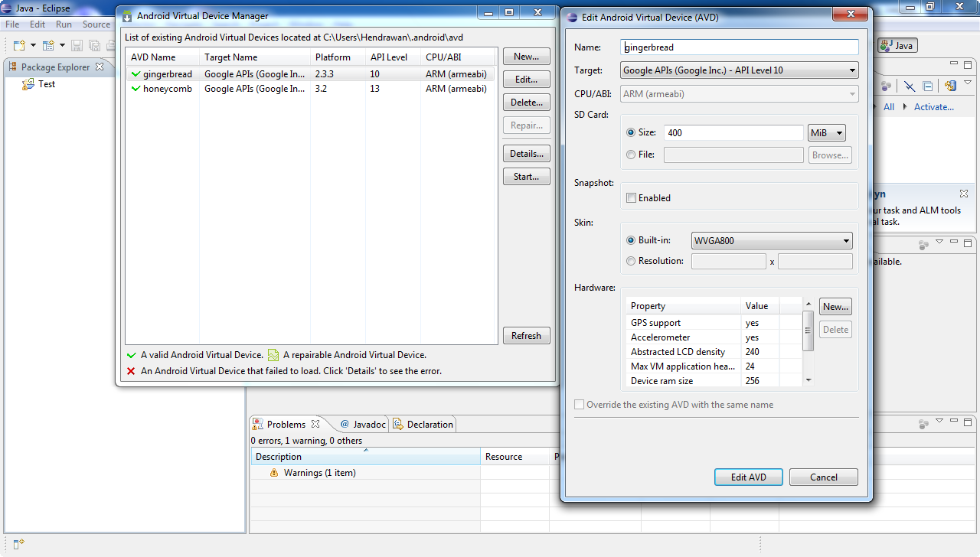Image resolution: width=980 pixels, height=557 pixels.
Task: Enable the Snapshot checkbox
Action: 631,198
